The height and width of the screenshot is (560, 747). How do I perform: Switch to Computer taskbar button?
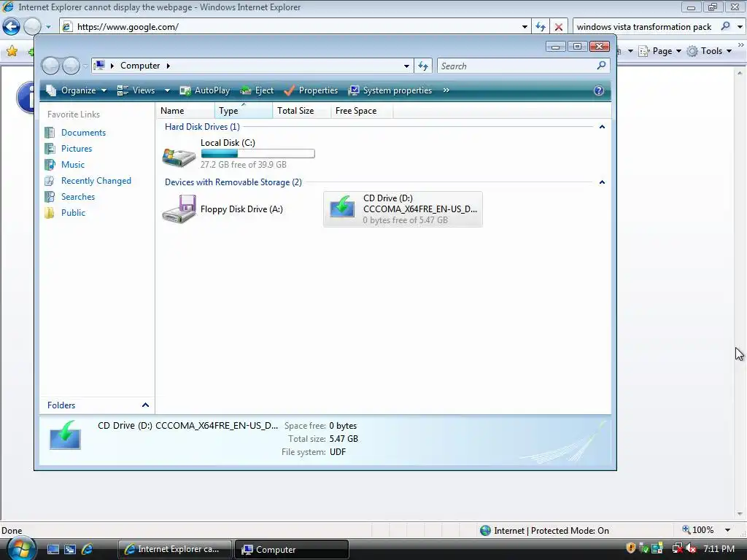pyautogui.click(x=292, y=549)
